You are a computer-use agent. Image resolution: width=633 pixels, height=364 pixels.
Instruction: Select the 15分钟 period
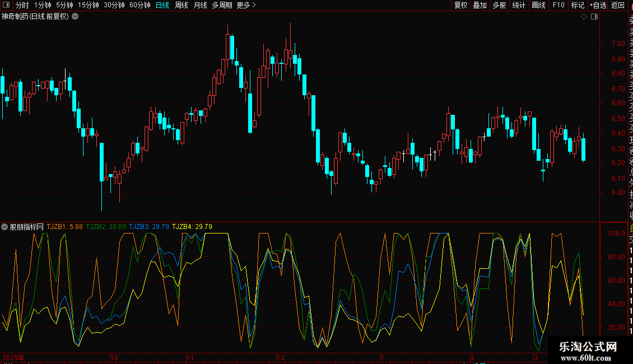tap(89, 5)
